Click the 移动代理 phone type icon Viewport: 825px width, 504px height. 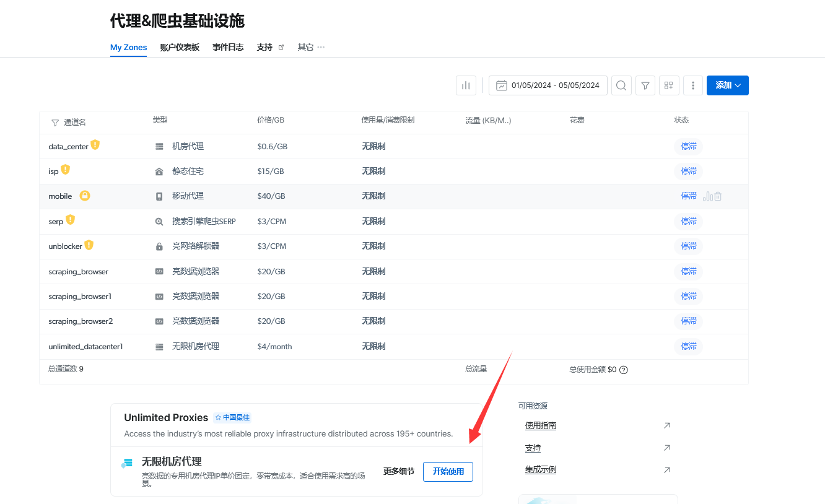(159, 196)
